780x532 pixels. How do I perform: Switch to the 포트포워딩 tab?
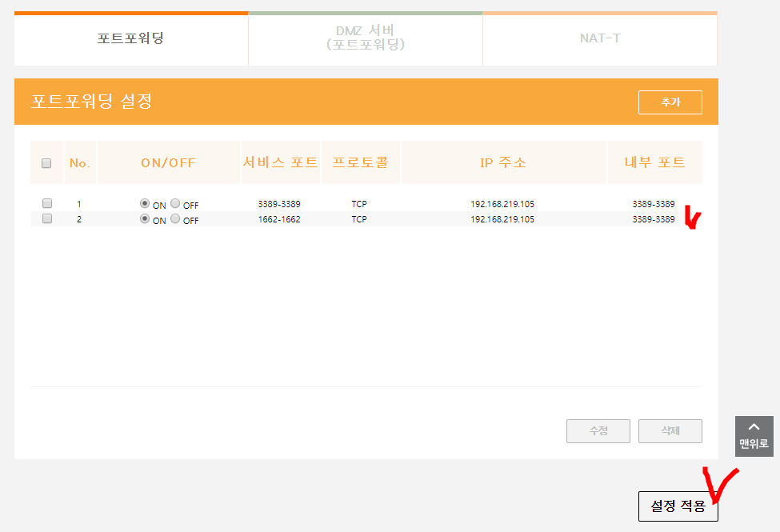[x=131, y=38]
